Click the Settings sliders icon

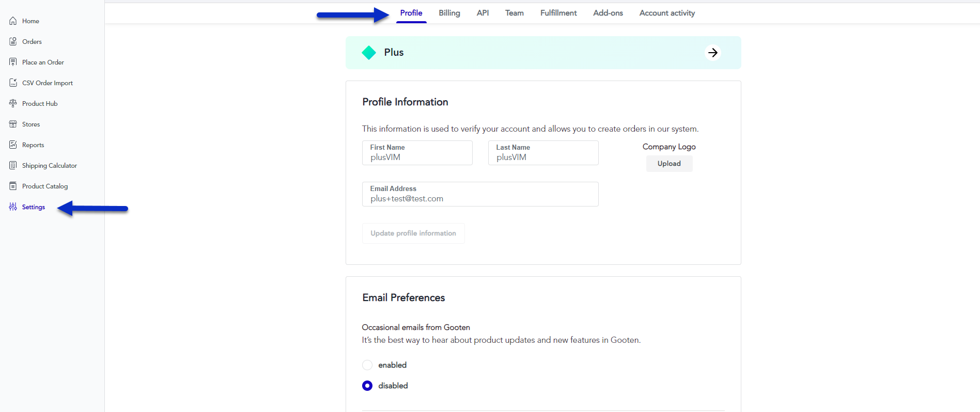pos(13,207)
